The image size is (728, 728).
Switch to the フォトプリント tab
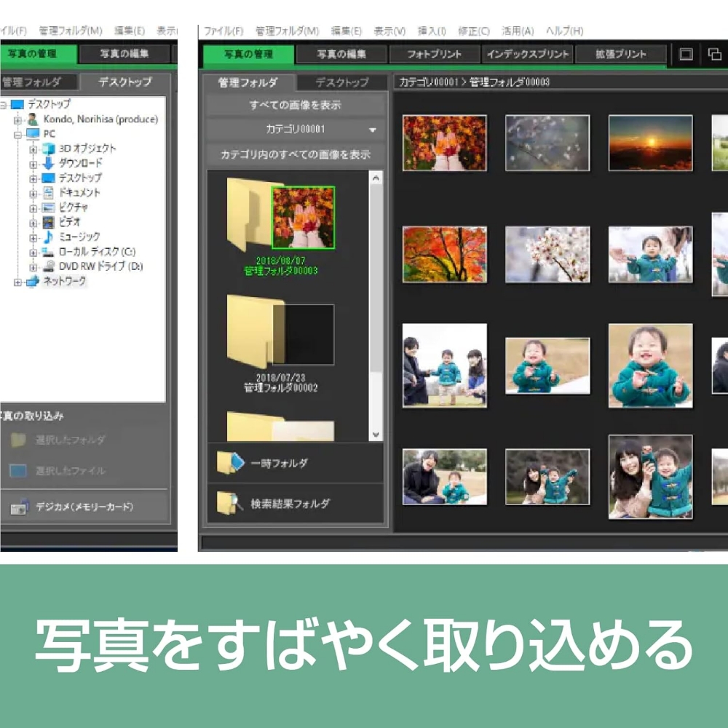(434, 55)
